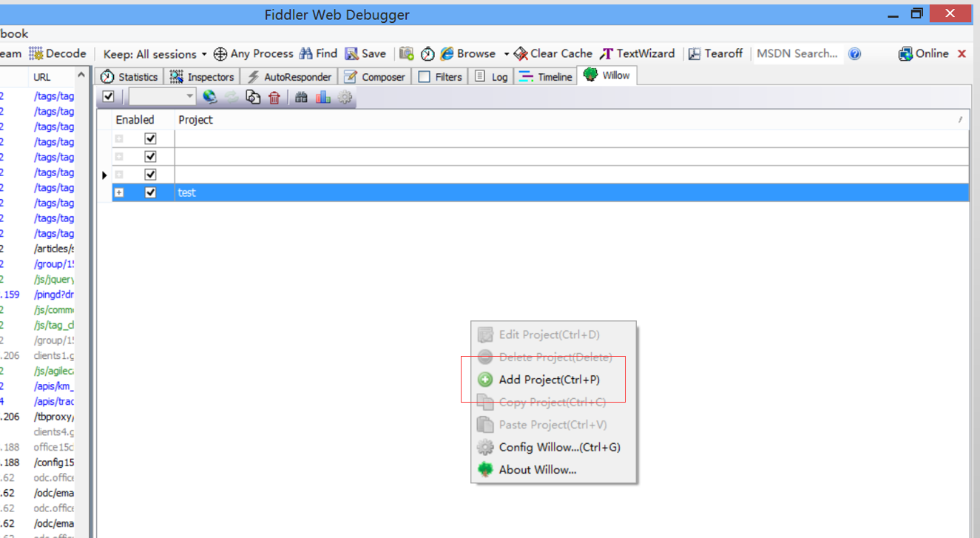Click the copy documents icon in Willow toolbar

(x=253, y=96)
